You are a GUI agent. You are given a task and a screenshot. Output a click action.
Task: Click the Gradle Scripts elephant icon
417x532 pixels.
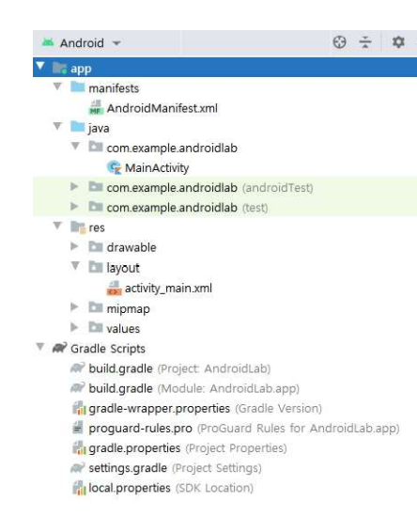click(x=60, y=348)
